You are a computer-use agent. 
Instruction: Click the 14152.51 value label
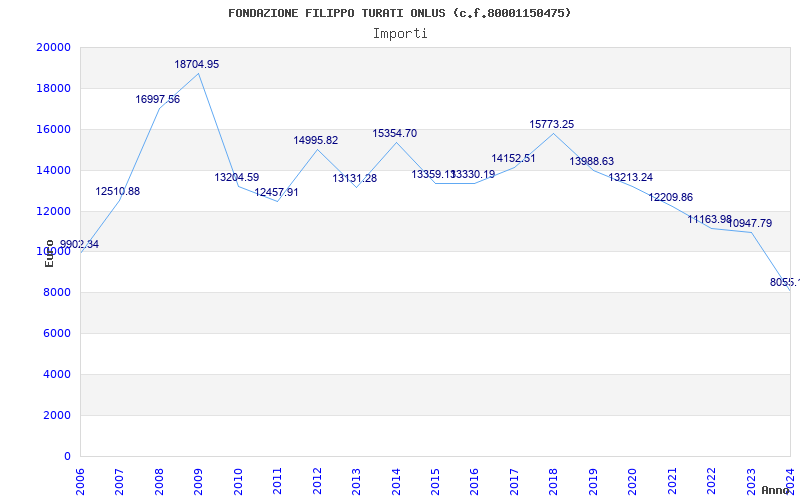(514, 158)
